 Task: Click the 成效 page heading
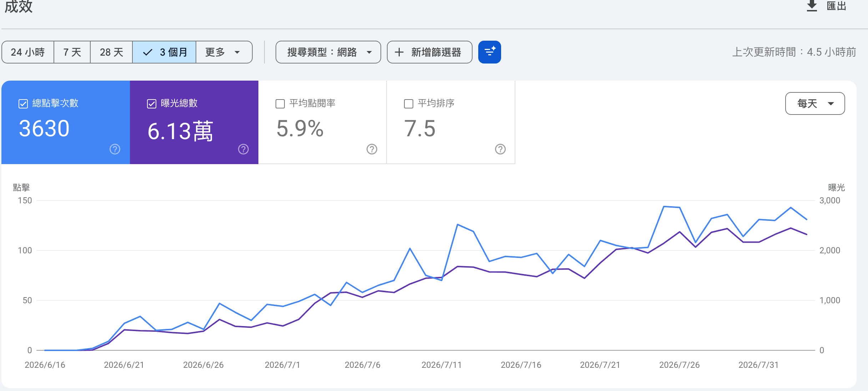pyautogui.click(x=19, y=6)
